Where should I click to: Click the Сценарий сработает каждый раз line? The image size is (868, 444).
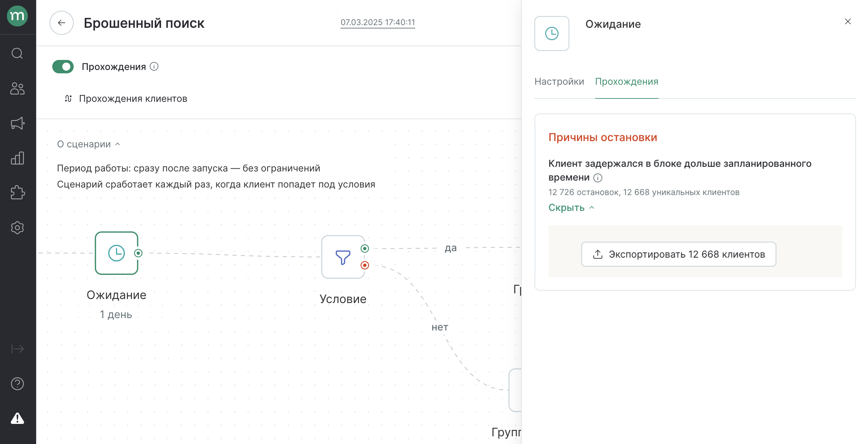pyautogui.click(x=216, y=184)
